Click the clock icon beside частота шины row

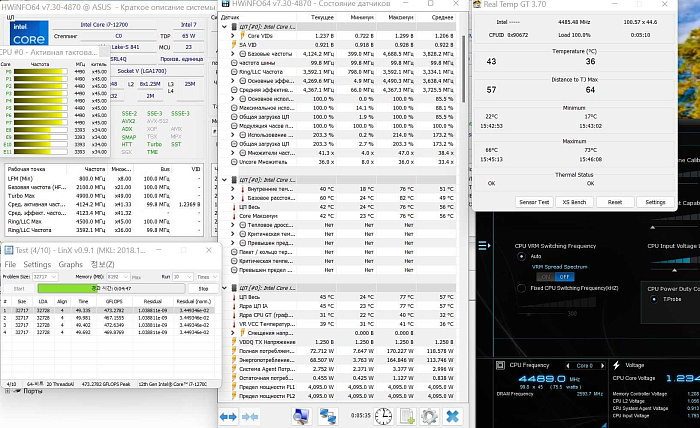234,63
